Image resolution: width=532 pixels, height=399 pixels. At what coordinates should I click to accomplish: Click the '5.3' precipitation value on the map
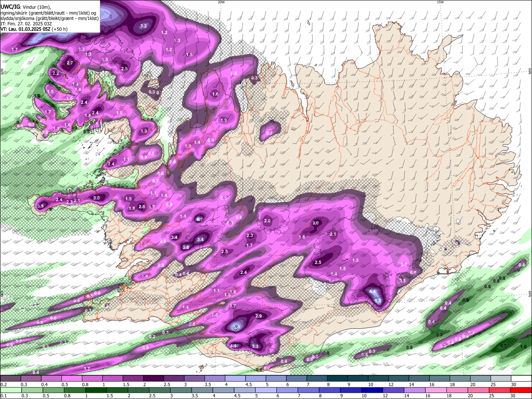(378, 300)
